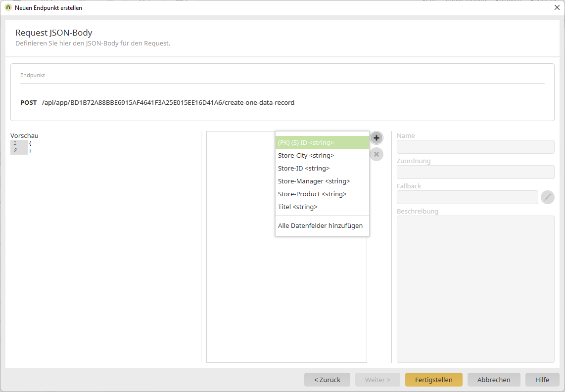The image size is (565, 392).
Task: Click the remove field x icon
Action: 376,154
